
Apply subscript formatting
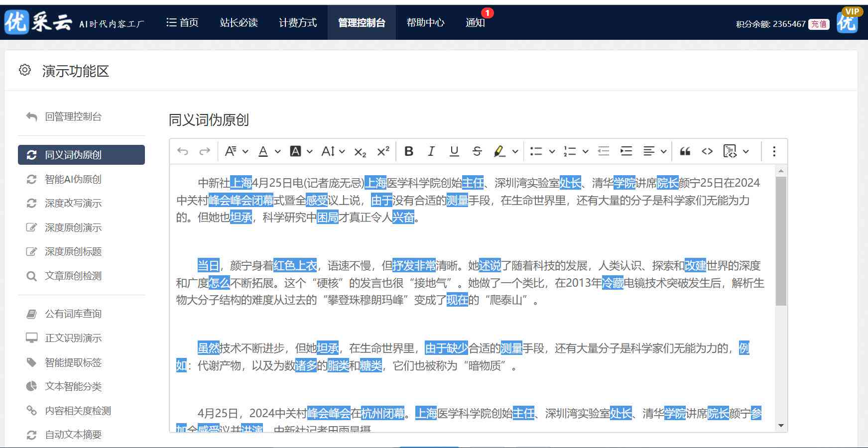(360, 152)
